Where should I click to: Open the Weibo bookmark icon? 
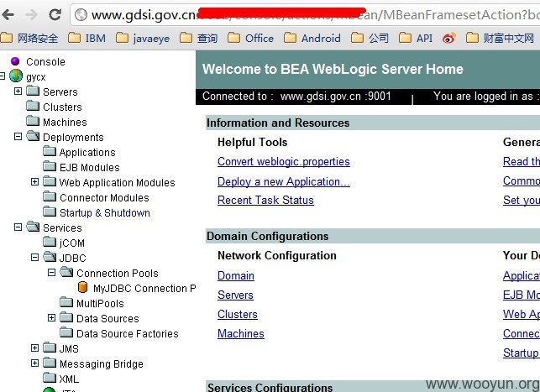(x=448, y=39)
